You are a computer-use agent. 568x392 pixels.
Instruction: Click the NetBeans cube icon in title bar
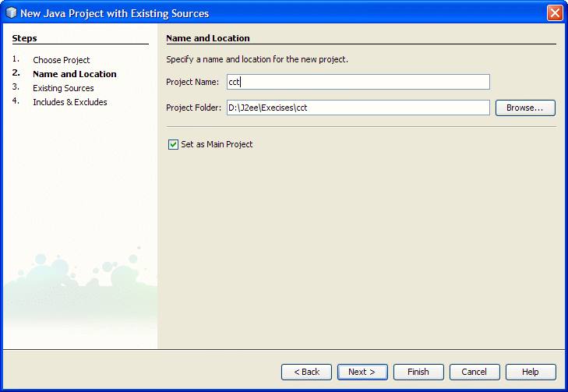(11, 12)
